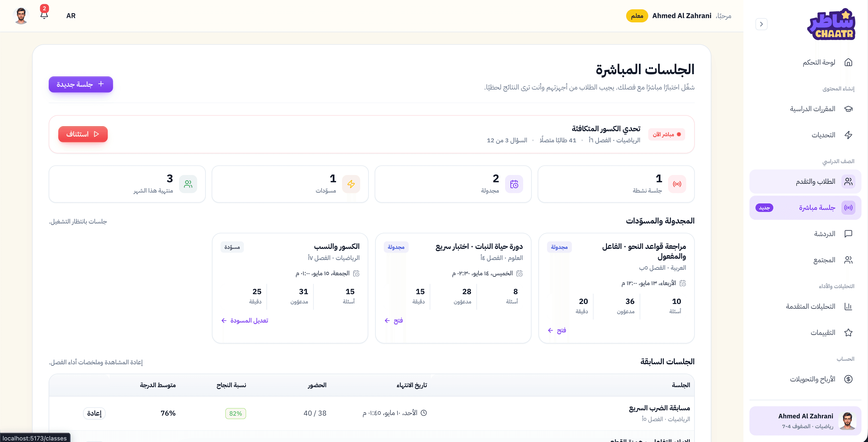Click the جلسة نشطة stat card

(x=616, y=184)
